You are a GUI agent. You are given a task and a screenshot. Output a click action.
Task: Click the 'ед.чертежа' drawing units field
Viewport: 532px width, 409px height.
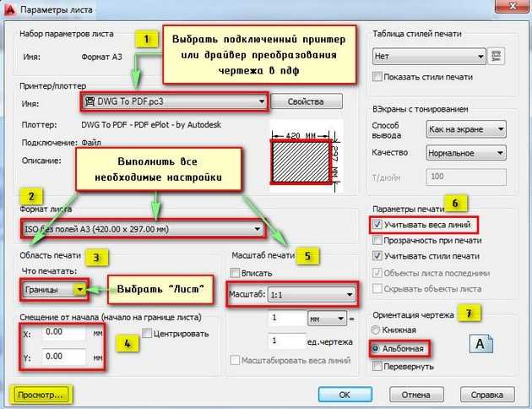click(287, 341)
